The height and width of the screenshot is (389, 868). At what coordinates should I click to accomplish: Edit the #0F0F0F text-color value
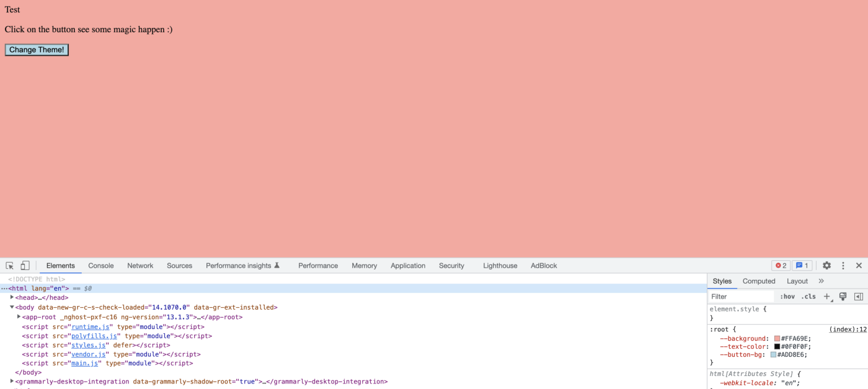(795, 347)
